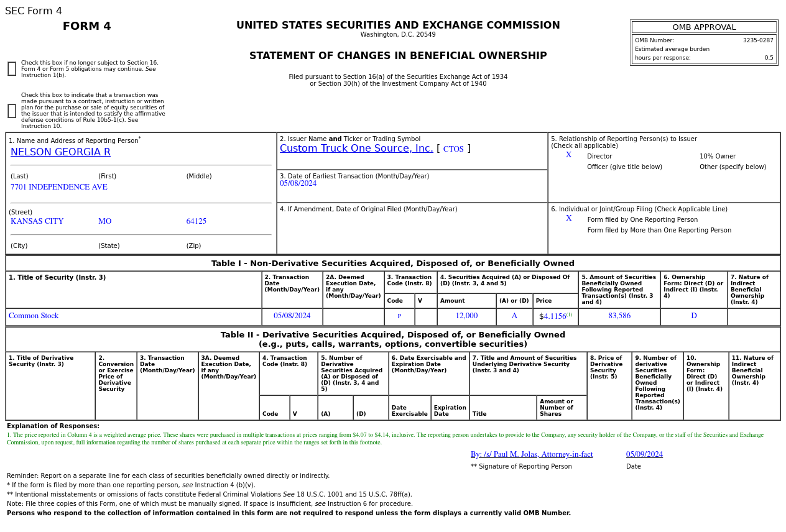
Task: Click the $4.1156 price cell
Action: point(555,316)
